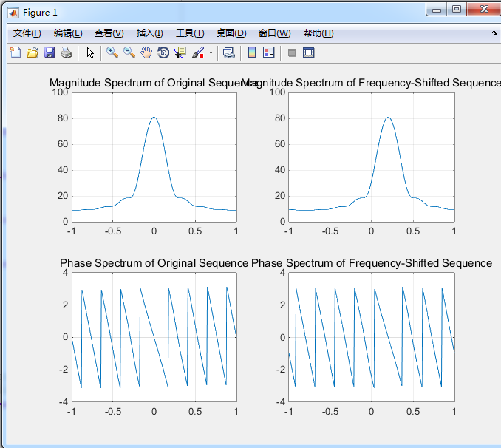Click the New Figure toolbar icon
The height and width of the screenshot is (448, 501).
[16, 52]
